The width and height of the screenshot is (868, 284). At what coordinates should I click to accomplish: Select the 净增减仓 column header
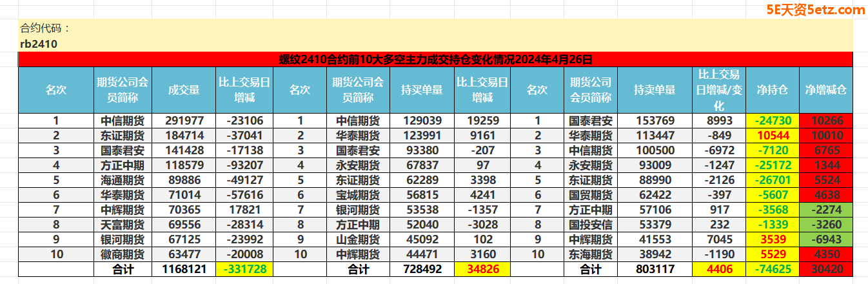(x=825, y=90)
